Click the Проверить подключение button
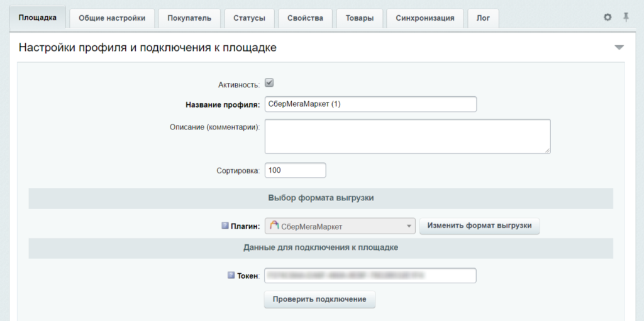Screen dimensions: 644x321 319,299
